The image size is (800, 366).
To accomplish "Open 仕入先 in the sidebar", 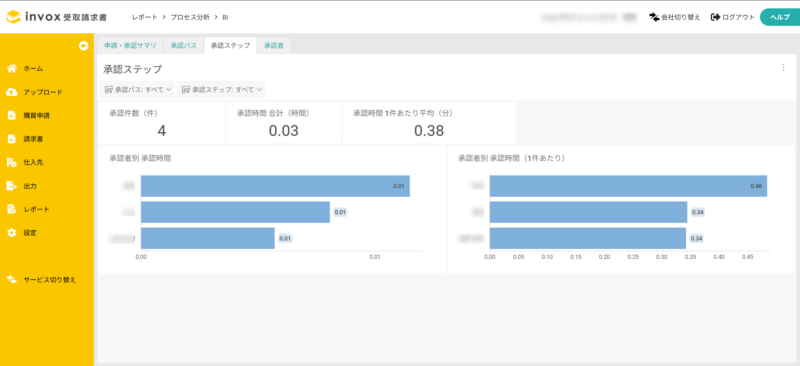I will pos(33,162).
